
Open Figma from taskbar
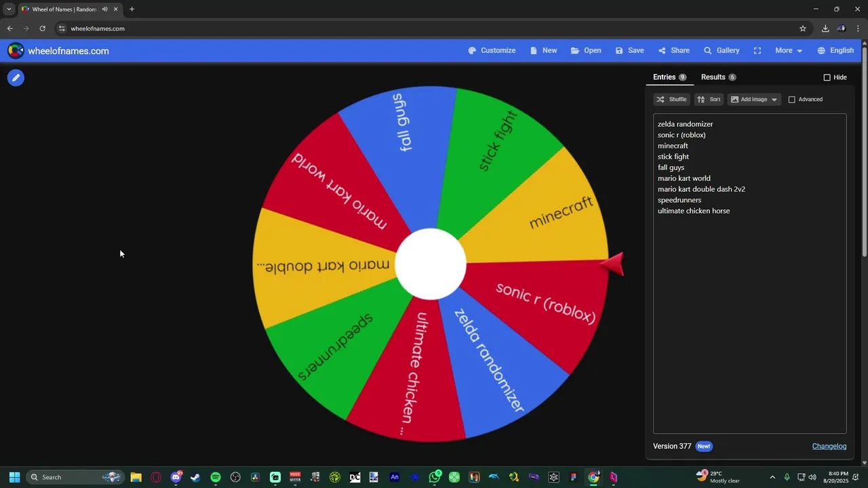574,477
